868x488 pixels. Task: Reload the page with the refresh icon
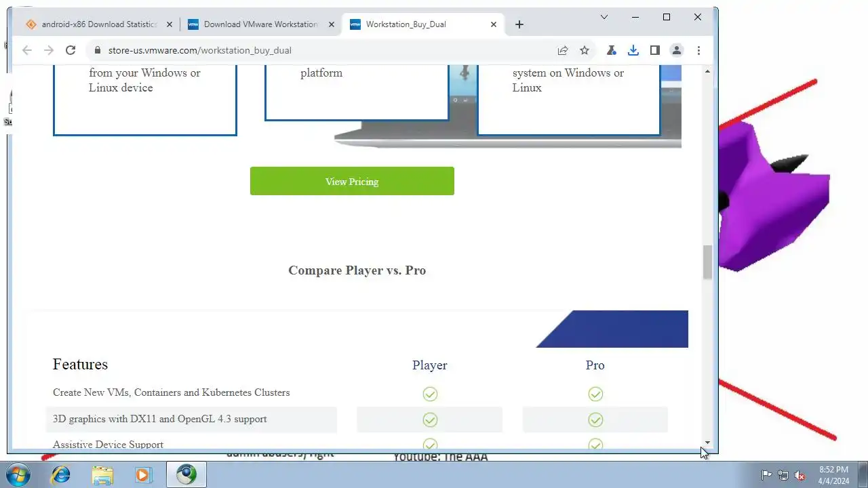71,50
